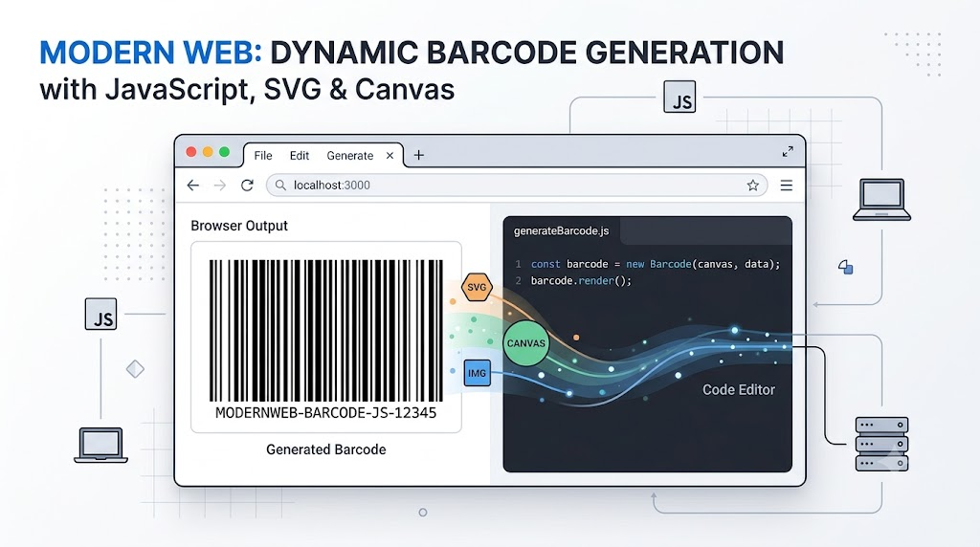
Task: Click code line 2 barcode.render()
Action: pos(581,281)
